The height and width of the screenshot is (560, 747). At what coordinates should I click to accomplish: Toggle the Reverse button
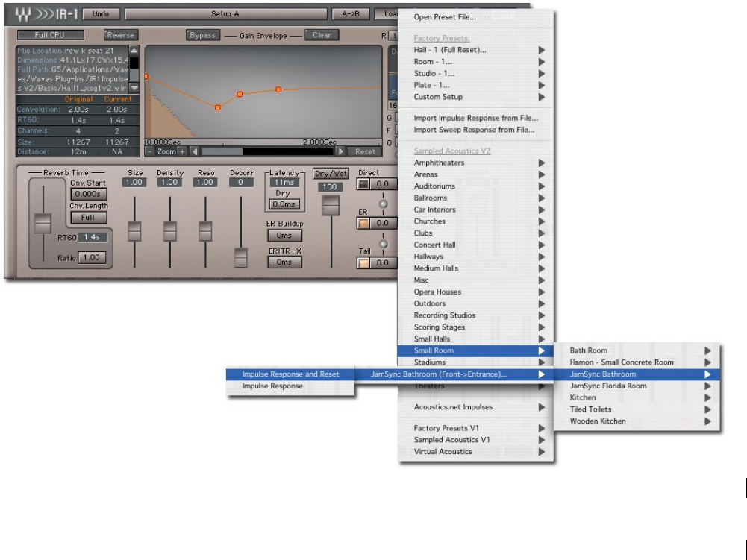tap(121, 35)
